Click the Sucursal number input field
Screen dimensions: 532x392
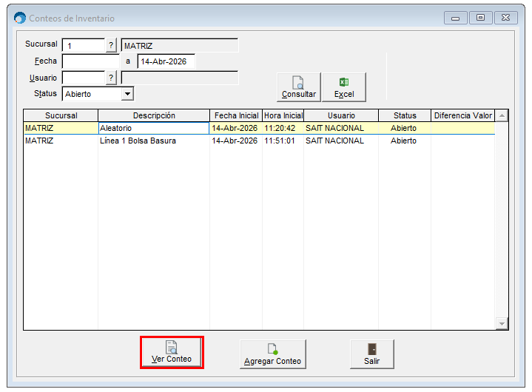pos(84,46)
